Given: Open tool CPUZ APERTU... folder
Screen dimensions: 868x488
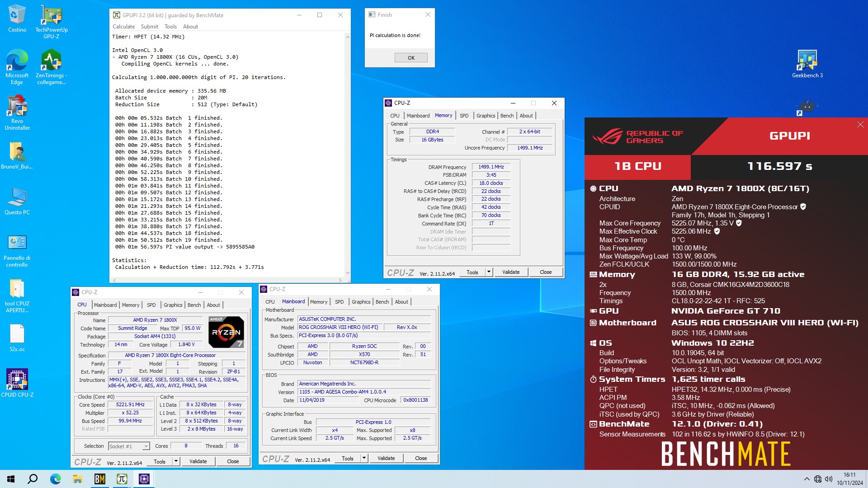Looking at the screenshot, I should pos(17,296).
